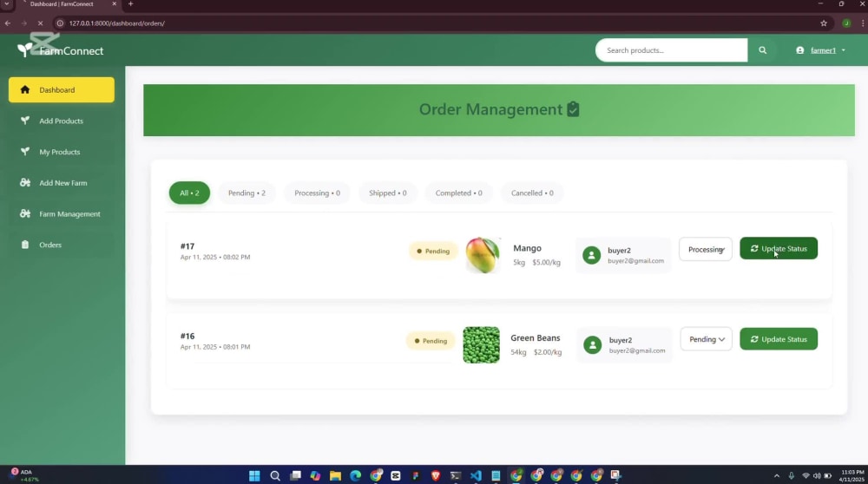Filter orders by Shipped • 0
Viewport: 868px width, 484px height.
387,193
